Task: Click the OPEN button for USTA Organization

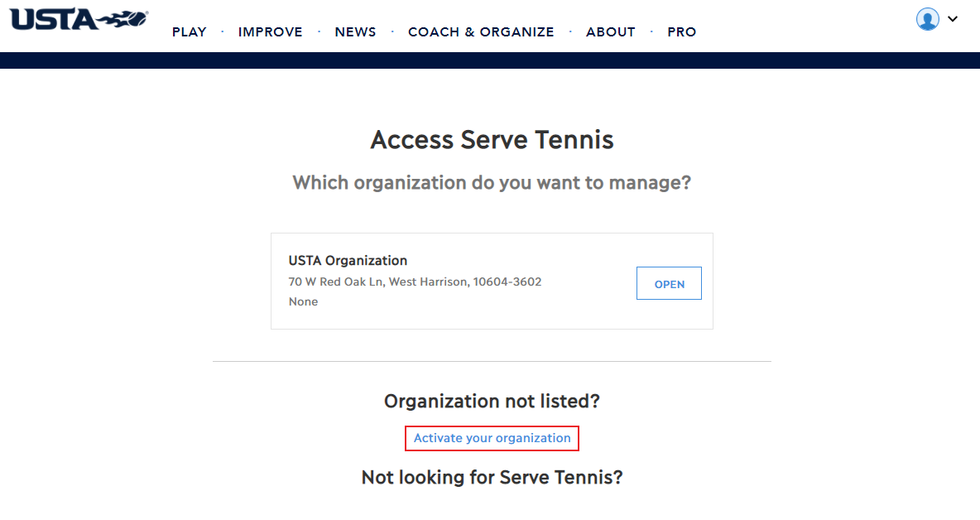Action: point(669,284)
